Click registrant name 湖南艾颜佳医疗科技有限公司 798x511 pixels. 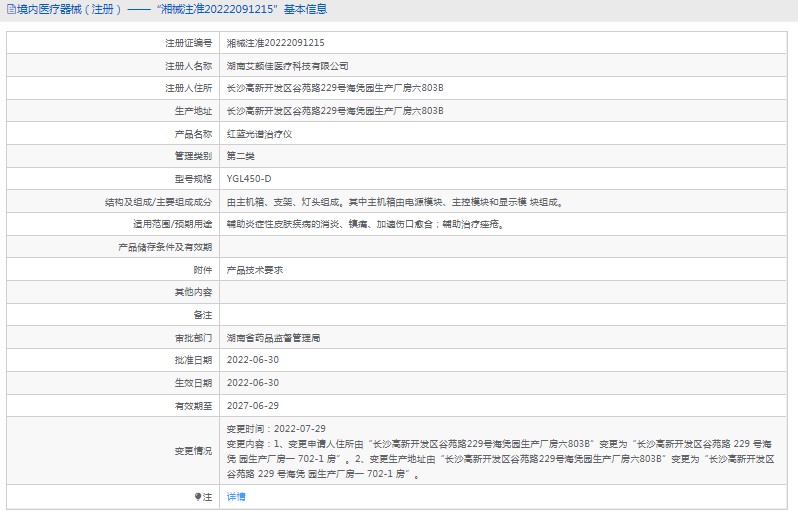[x=288, y=66]
